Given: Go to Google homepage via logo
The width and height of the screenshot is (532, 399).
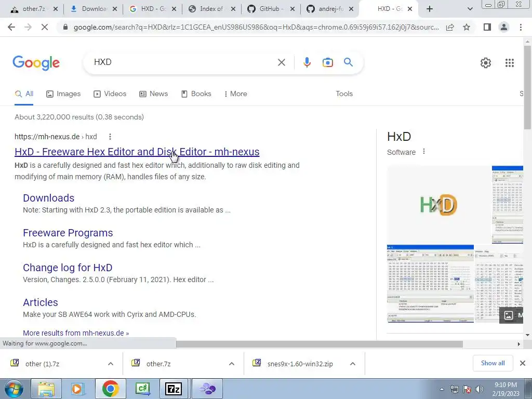Looking at the screenshot, I should tap(36, 63).
